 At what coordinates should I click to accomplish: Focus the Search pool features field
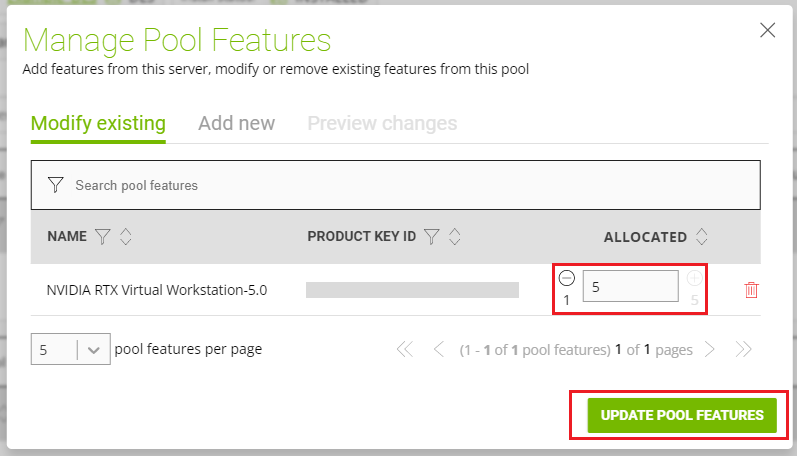(400, 185)
